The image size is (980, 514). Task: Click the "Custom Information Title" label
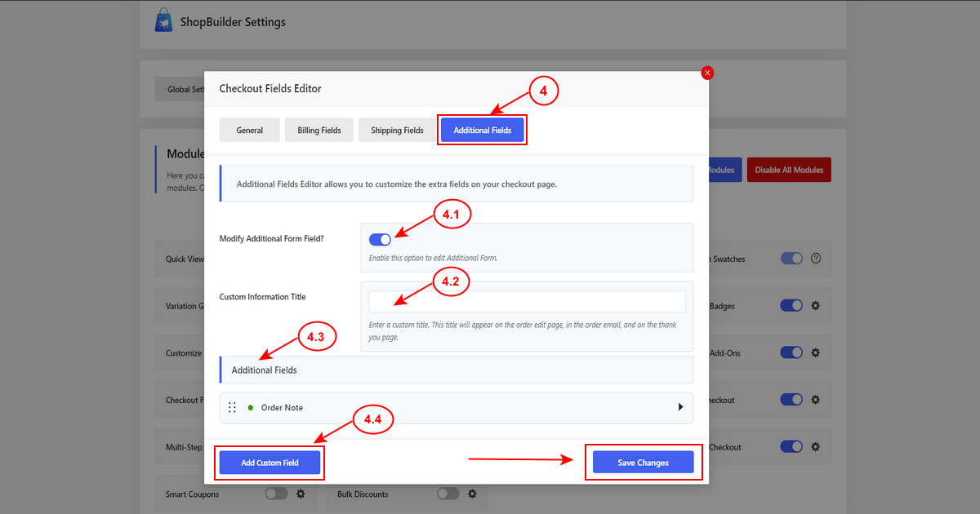pyautogui.click(x=262, y=297)
